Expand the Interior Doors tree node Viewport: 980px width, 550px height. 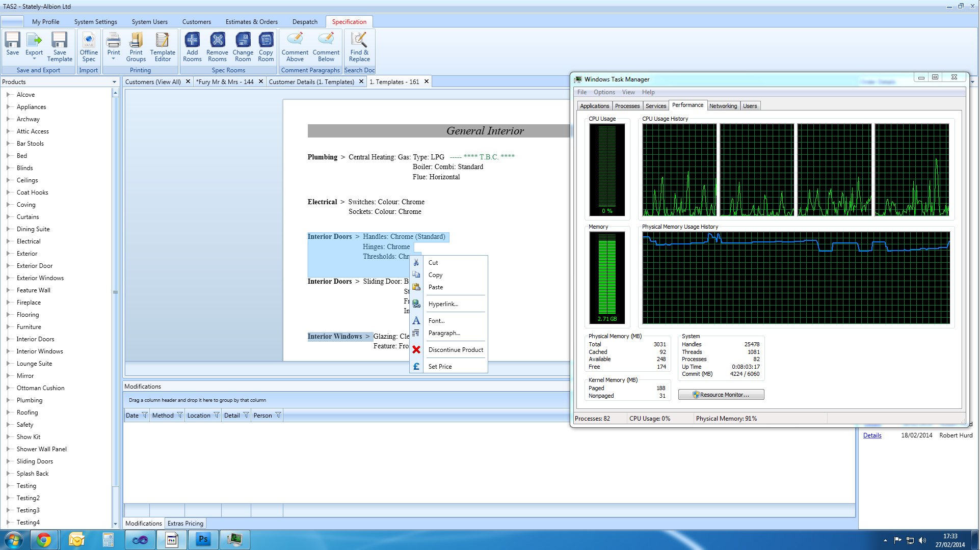click(8, 339)
